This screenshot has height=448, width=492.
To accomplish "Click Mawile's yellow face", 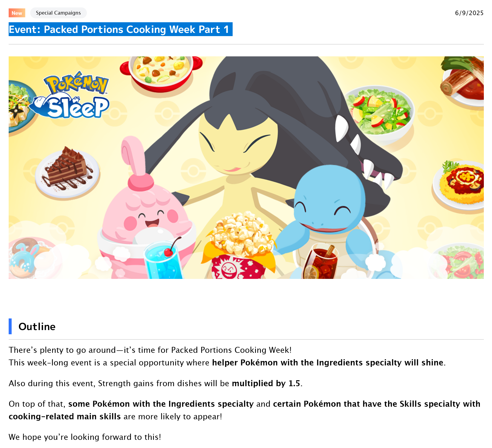I will tap(238, 143).
